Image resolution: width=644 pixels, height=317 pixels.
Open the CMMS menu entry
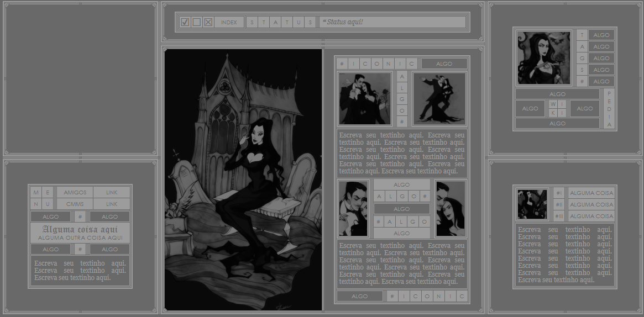[x=75, y=204]
